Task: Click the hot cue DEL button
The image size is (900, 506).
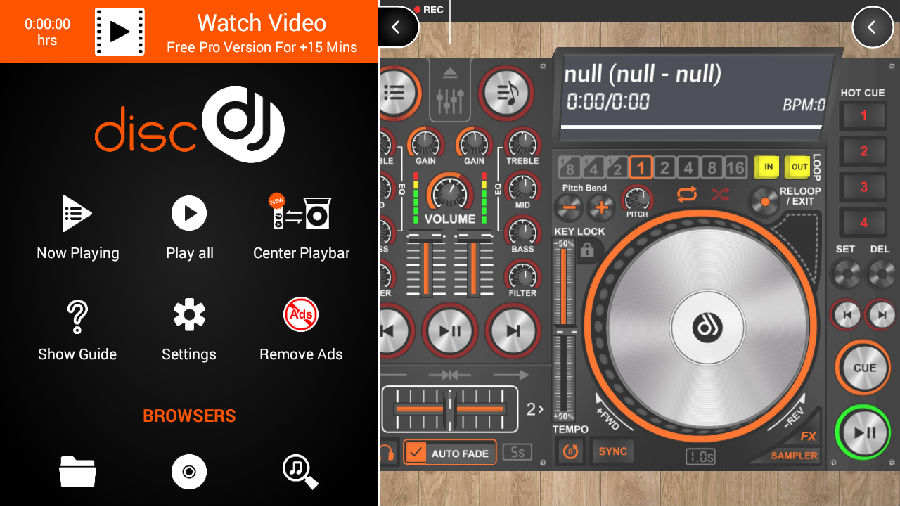Action: click(x=880, y=274)
